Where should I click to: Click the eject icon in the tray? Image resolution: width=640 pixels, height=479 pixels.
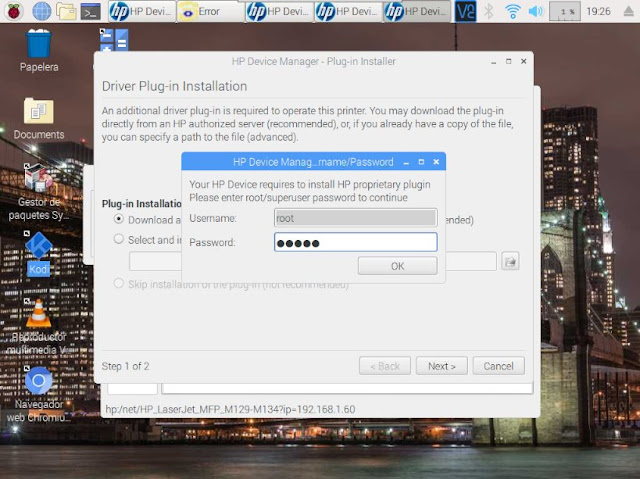click(x=629, y=11)
